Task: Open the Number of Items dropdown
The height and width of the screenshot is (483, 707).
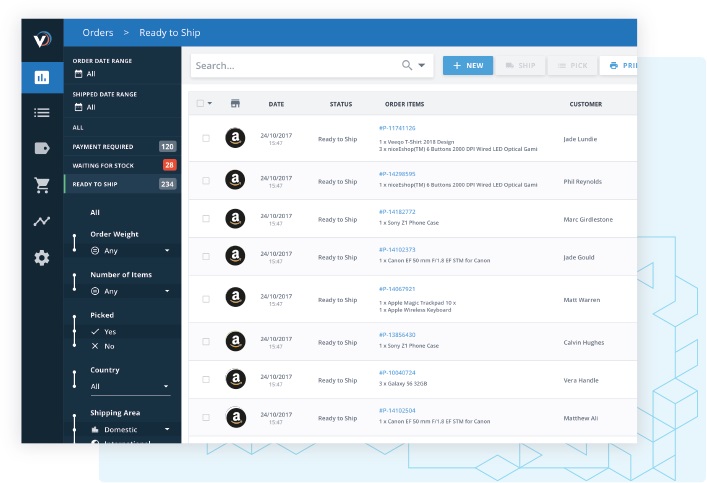Action: pos(128,291)
